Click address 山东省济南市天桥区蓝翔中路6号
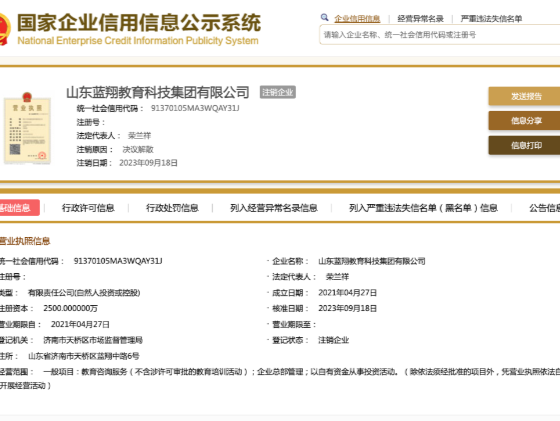Screen dimensions: 560x421 click(84, 356)
